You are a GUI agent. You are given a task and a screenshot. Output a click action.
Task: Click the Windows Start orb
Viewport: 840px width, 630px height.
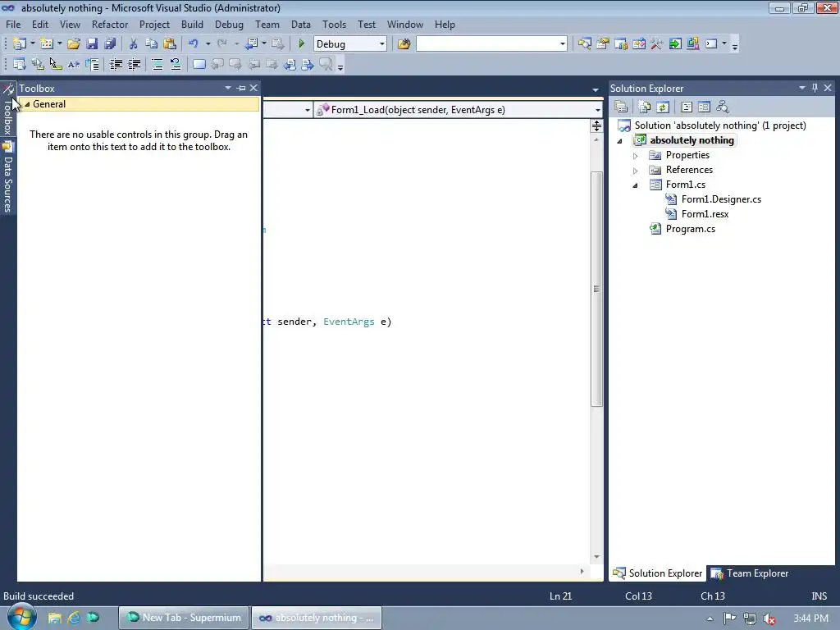[21, 616]
